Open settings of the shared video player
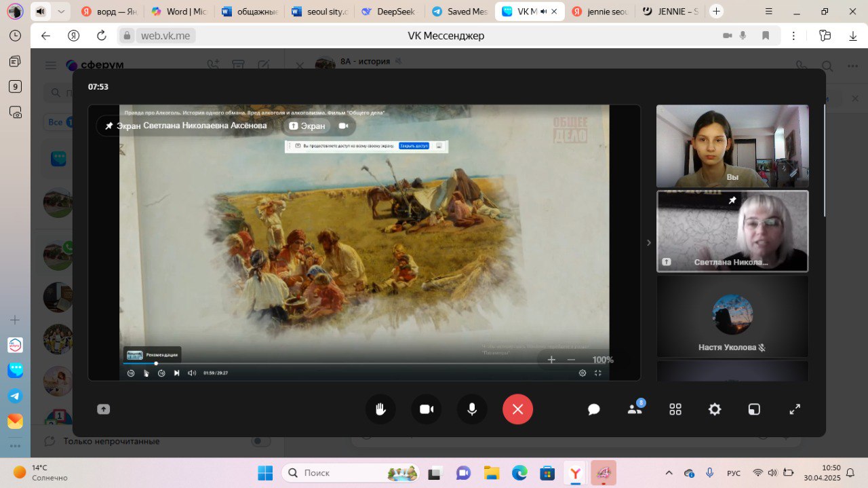Screen dimensions: 868x488 (x=583, y=373)
